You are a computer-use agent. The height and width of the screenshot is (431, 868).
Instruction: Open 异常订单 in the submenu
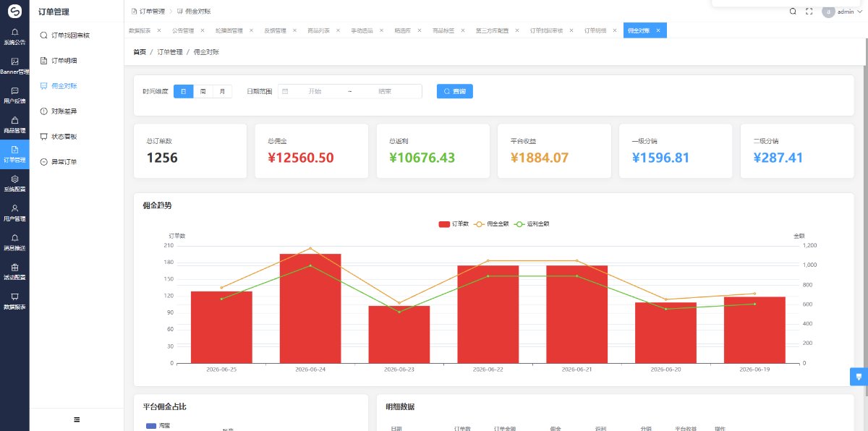point(77,162)
